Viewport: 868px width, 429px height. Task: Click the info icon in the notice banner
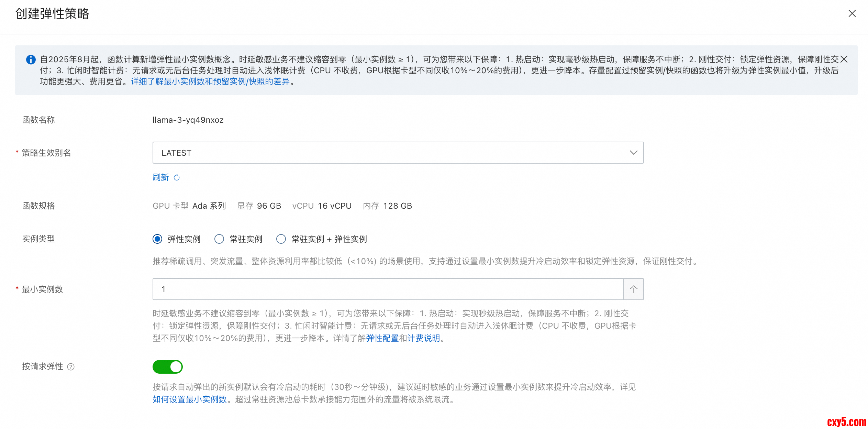click(x=31, y=59)
